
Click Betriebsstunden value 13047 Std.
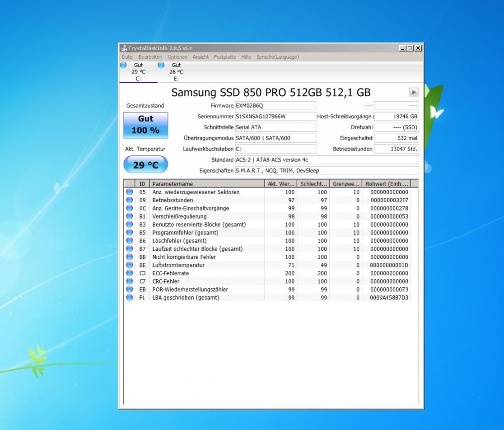[397, 149]
